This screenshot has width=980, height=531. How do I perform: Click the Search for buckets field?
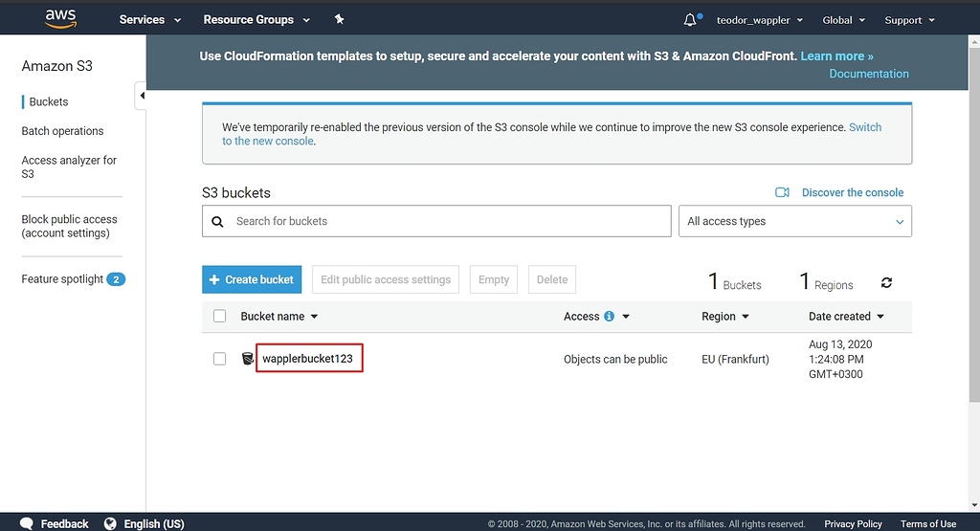436,221
